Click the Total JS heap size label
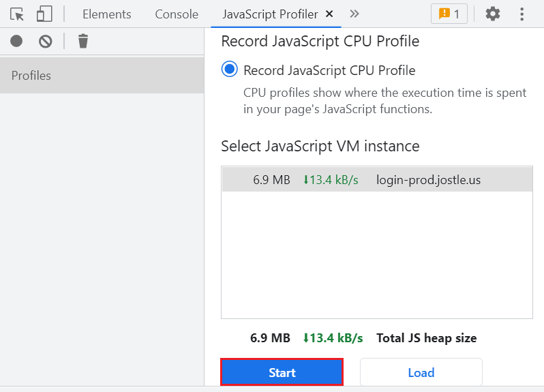 [426, 338]
